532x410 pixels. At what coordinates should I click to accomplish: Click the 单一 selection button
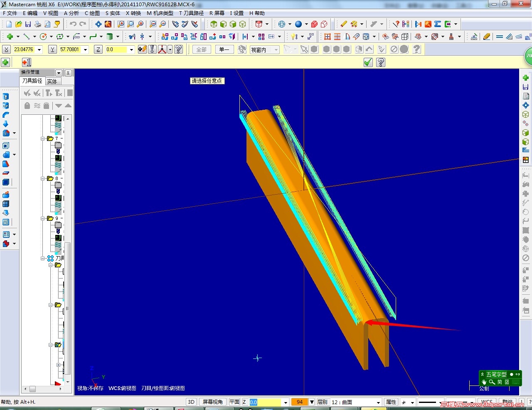point(224,49)
